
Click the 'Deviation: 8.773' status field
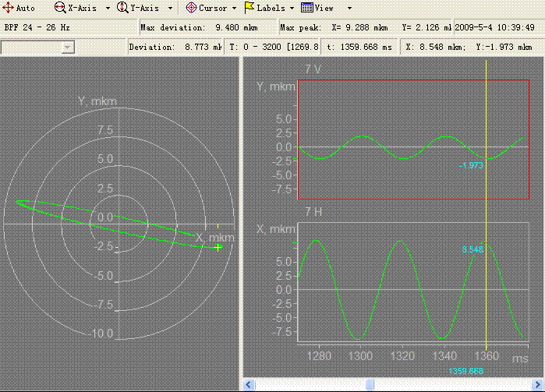175,47
